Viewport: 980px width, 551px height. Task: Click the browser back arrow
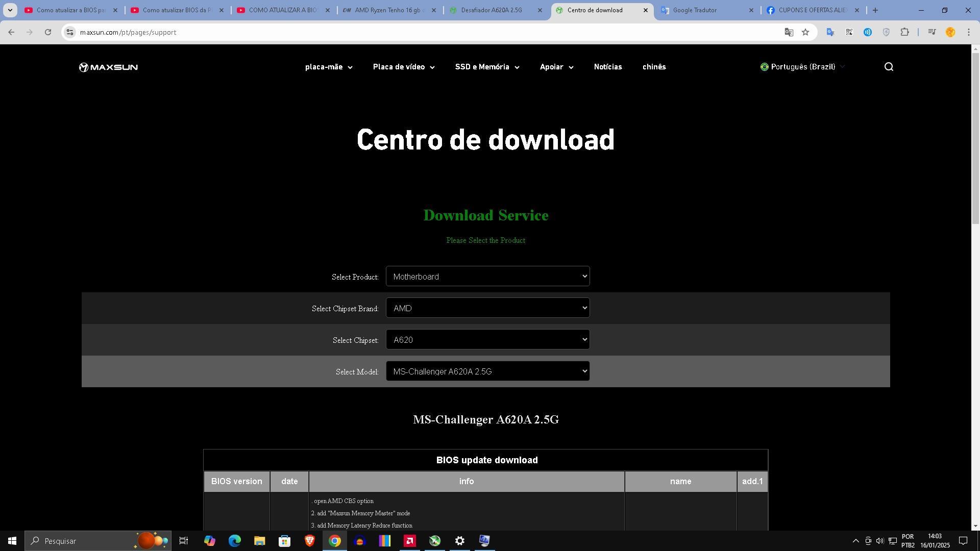tap(11, 32)
